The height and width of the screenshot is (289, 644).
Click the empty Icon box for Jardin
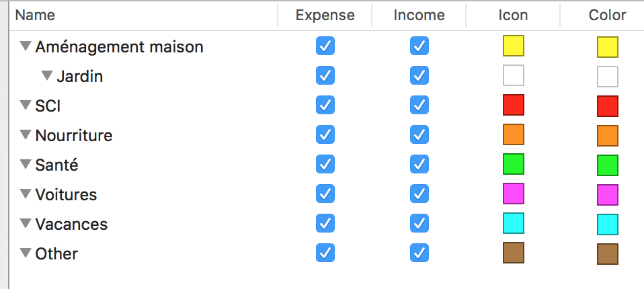point(514,75)
